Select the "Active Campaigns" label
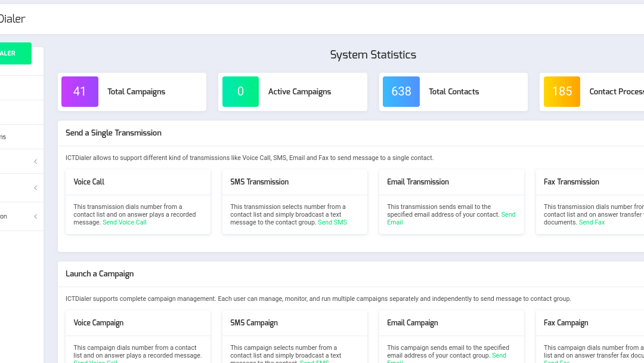This screenshot has height=363, width=644. click(x=299, y=92)
